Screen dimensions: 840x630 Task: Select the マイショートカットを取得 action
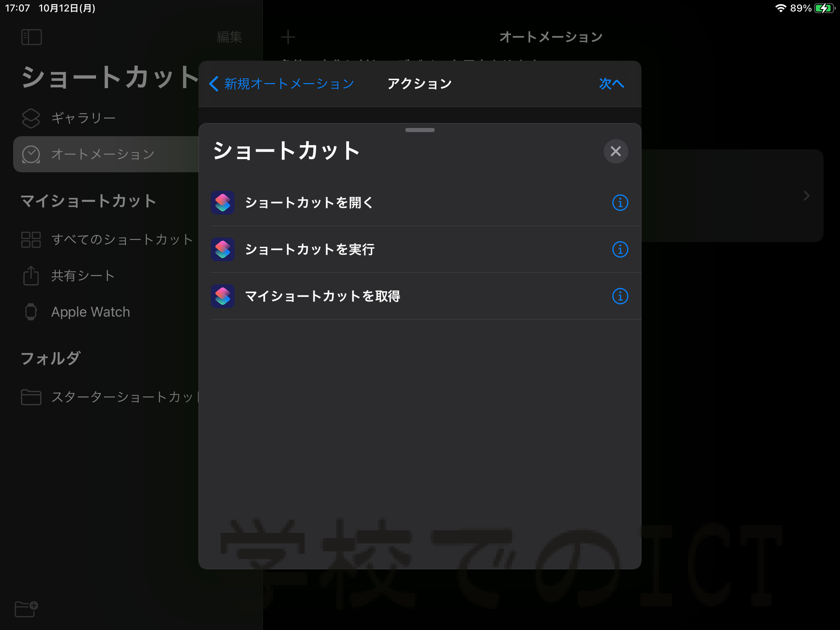tap(420, 296)
